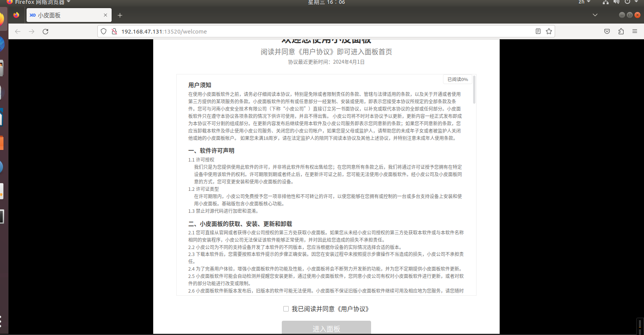
Task: Toggle reader view icon
Action: tap(538, 32)
